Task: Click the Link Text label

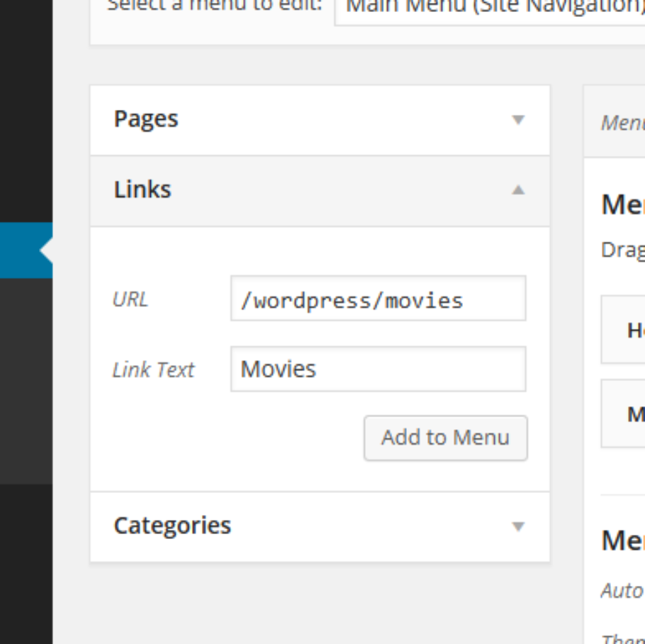Action: point(153,370)
